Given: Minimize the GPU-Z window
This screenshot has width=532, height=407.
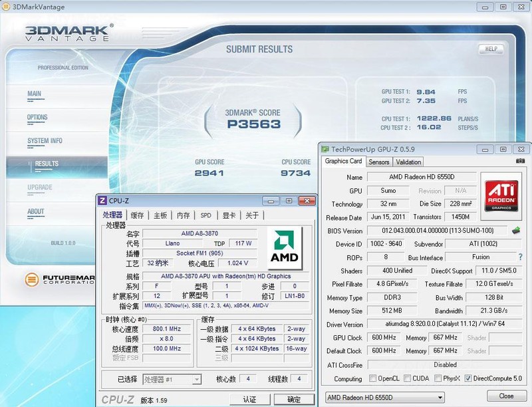Looking at the screenshot, I should [x=485, y=149].
